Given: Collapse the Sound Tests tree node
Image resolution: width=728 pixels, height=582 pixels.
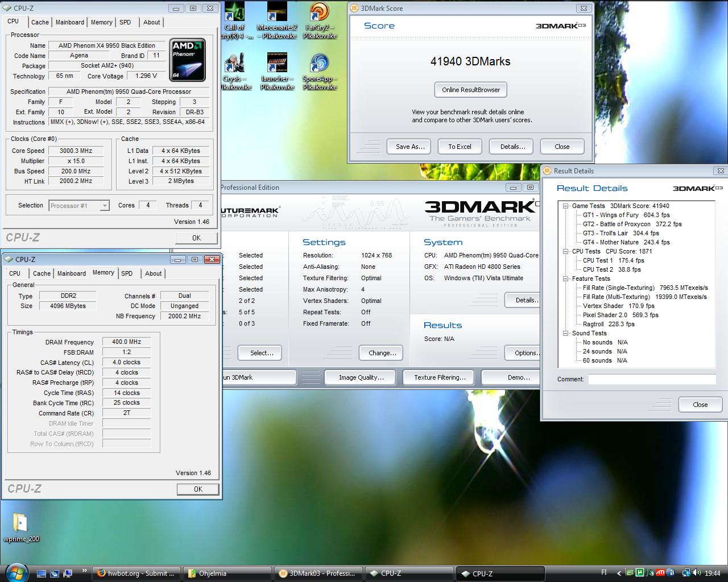Looking at the screenshot, I should 566,334.
